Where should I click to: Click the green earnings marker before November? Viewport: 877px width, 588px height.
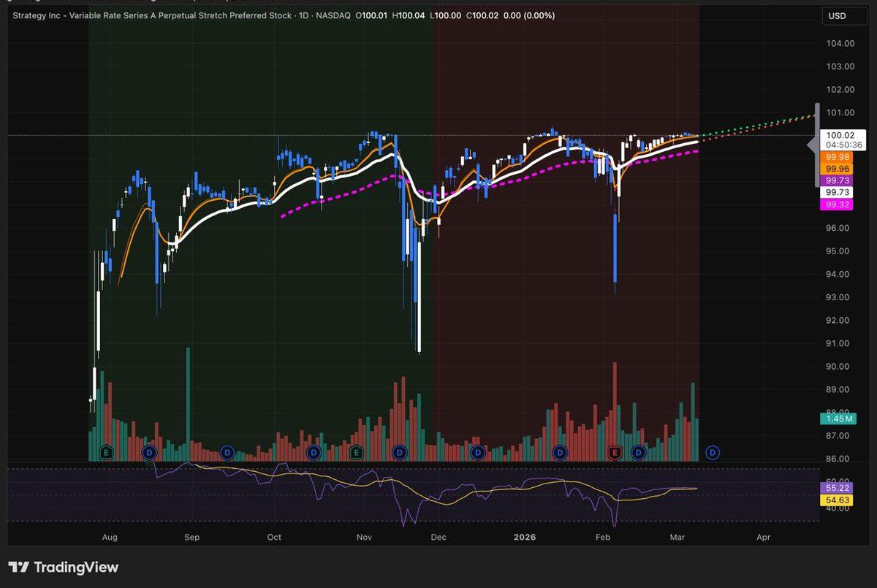356,453
